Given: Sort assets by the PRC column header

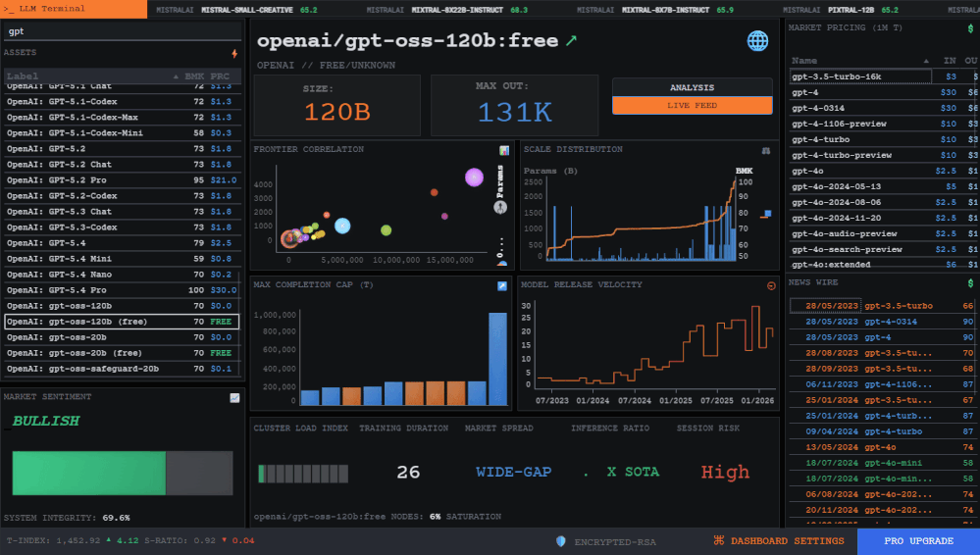Looking at the screenshot, I should (x=221, y=76).
